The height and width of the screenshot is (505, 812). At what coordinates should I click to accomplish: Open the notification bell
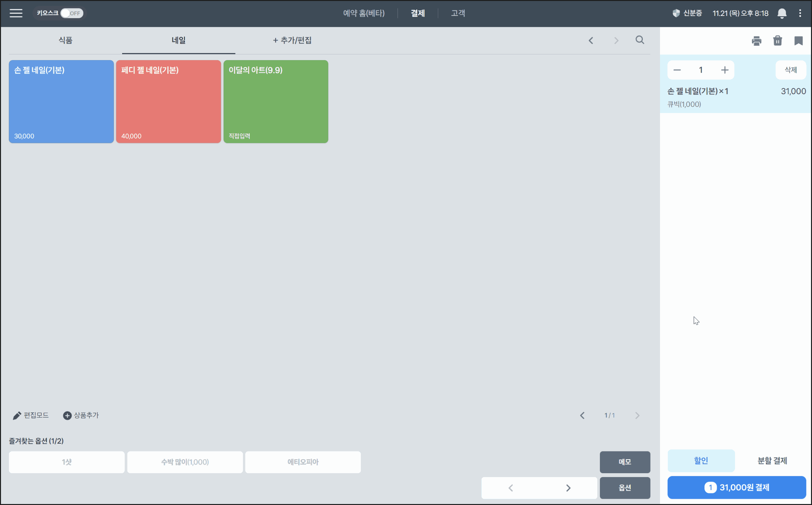[781, 13]
